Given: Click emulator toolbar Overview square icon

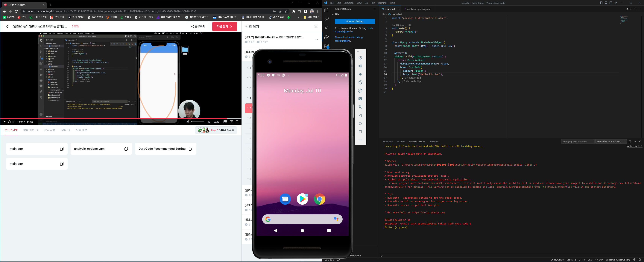Looking at the screenshot, I should click(360, 132).
